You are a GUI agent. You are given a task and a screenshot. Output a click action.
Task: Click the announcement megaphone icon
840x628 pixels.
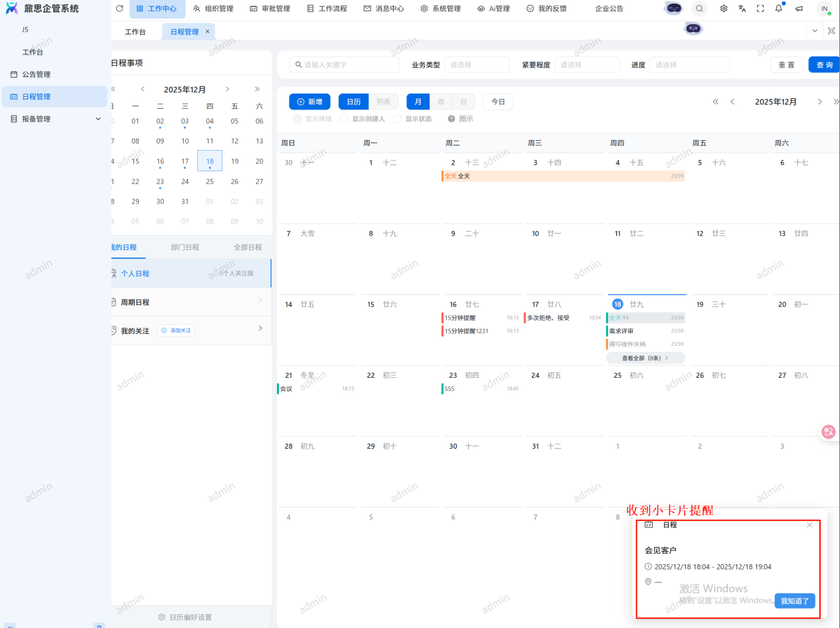(799, 9)
